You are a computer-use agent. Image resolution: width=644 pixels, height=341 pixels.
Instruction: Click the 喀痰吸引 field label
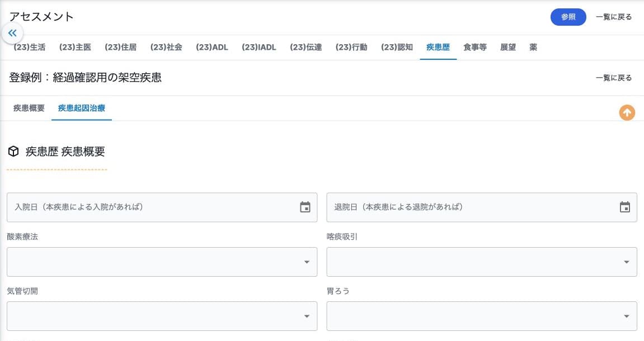click(x=342, y=237)
